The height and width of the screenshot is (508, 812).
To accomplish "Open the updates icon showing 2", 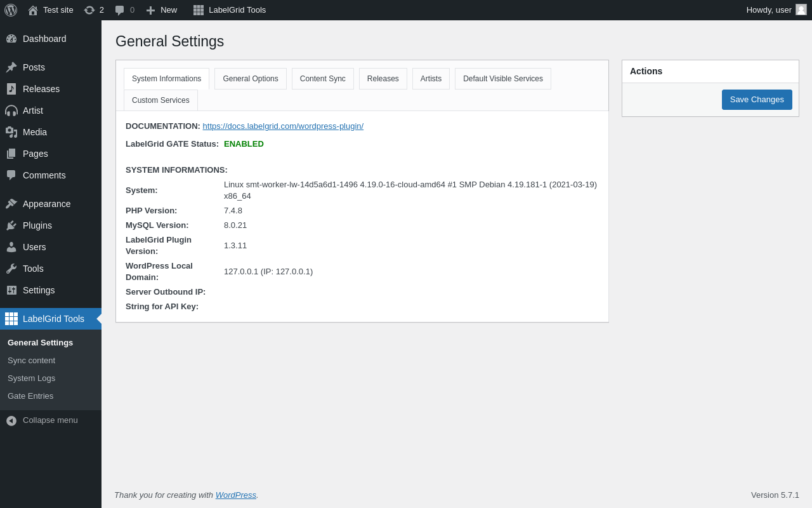I will coord(89,10).
